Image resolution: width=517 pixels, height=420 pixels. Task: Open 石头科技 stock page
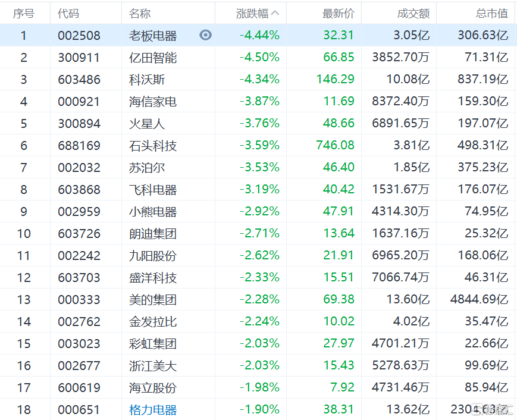153,145
